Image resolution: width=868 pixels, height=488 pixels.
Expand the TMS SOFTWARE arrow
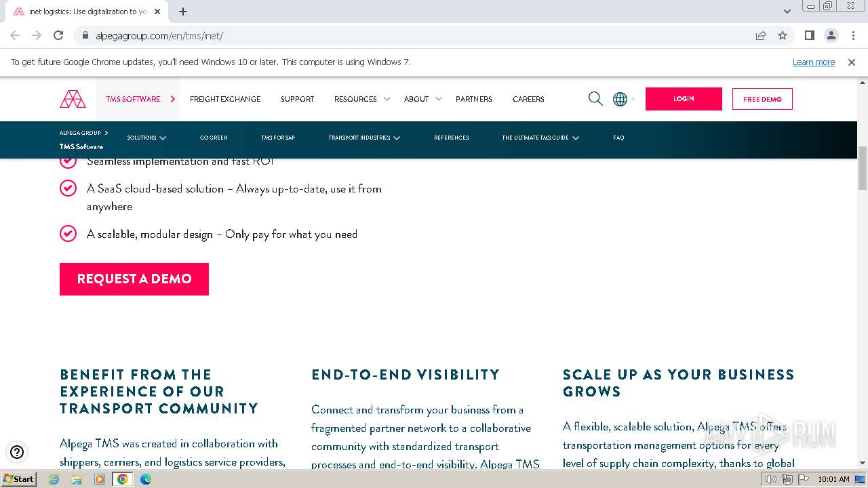point(172,99)
